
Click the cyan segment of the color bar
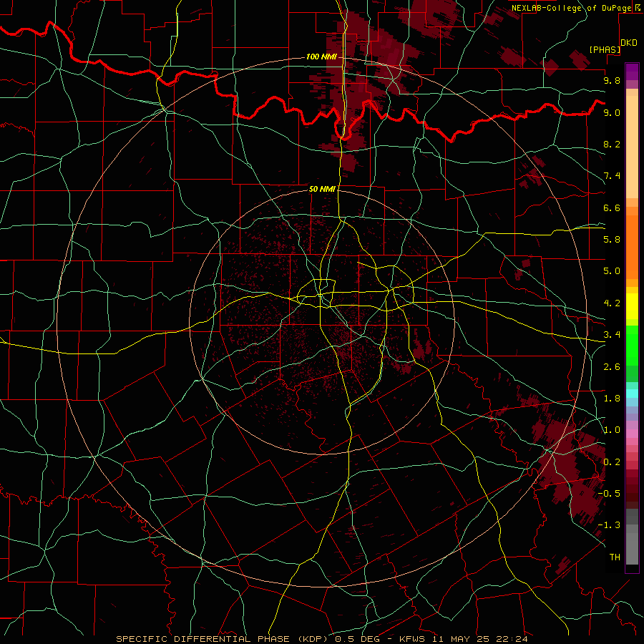(632, 394)
